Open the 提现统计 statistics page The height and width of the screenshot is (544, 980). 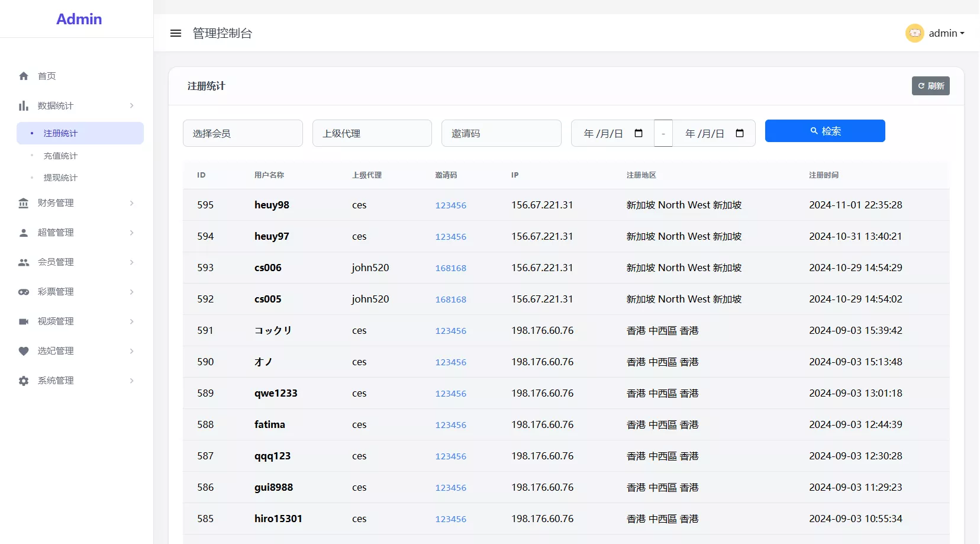[x=59, y=177]
